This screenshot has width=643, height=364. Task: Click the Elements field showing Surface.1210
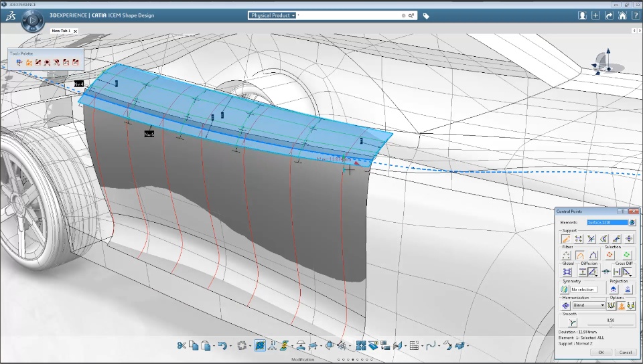(606, 222)
